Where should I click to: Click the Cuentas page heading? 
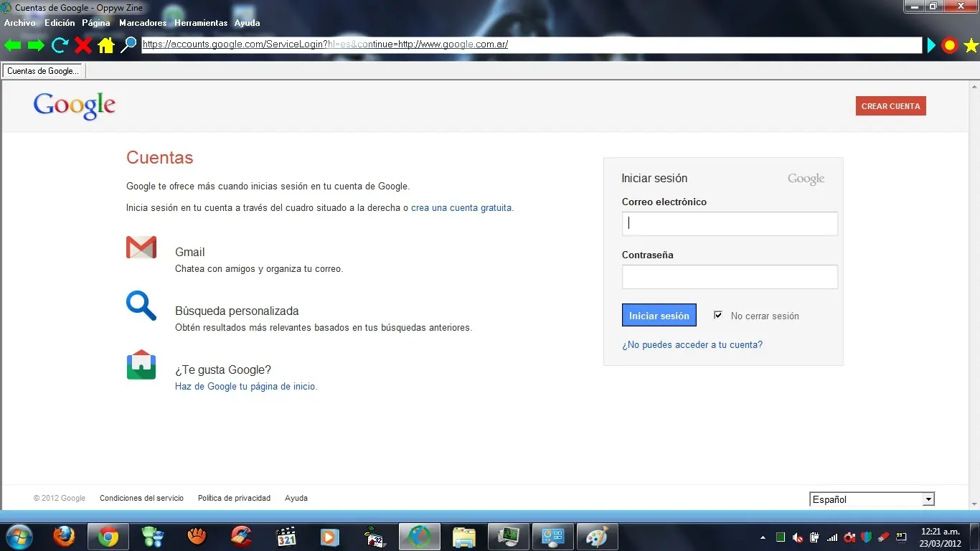(160, 158)
